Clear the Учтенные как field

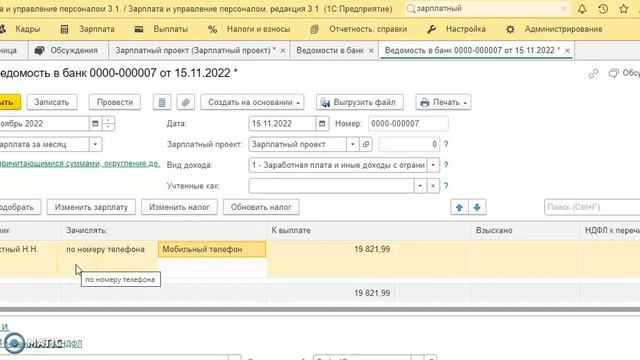[433, 186]
